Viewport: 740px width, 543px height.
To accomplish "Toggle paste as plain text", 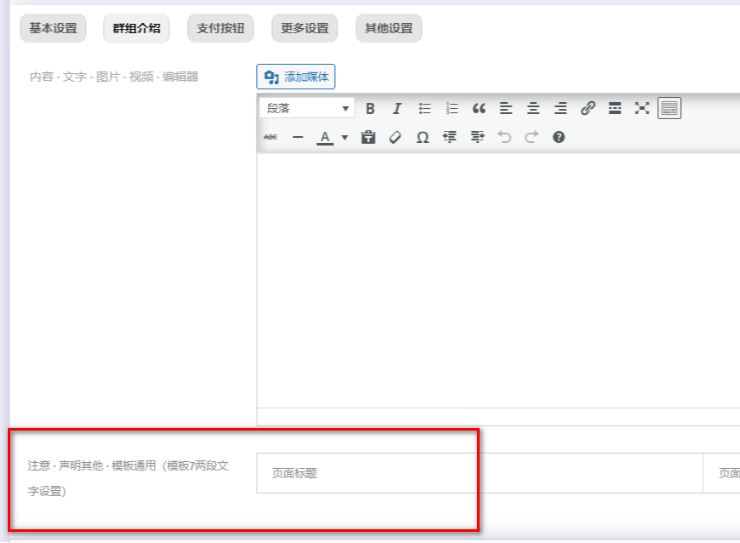I will pyautogui.click(x=368, y=137).
